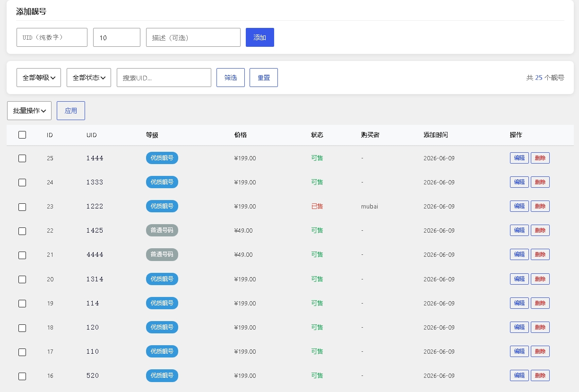Screen dimensions: 579x392
Task: Open the 全部等级 level filter dropdown
Action: 39,78
